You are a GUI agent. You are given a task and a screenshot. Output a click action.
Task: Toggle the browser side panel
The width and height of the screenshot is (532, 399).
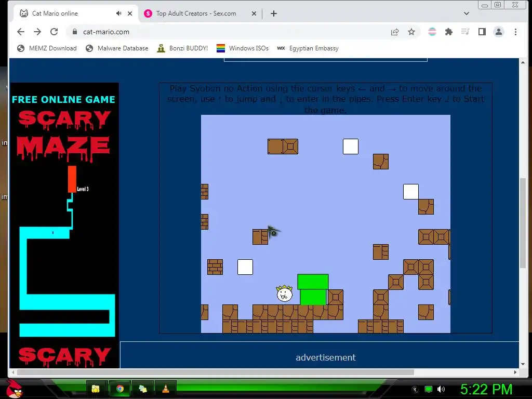[x=482, y=32]
